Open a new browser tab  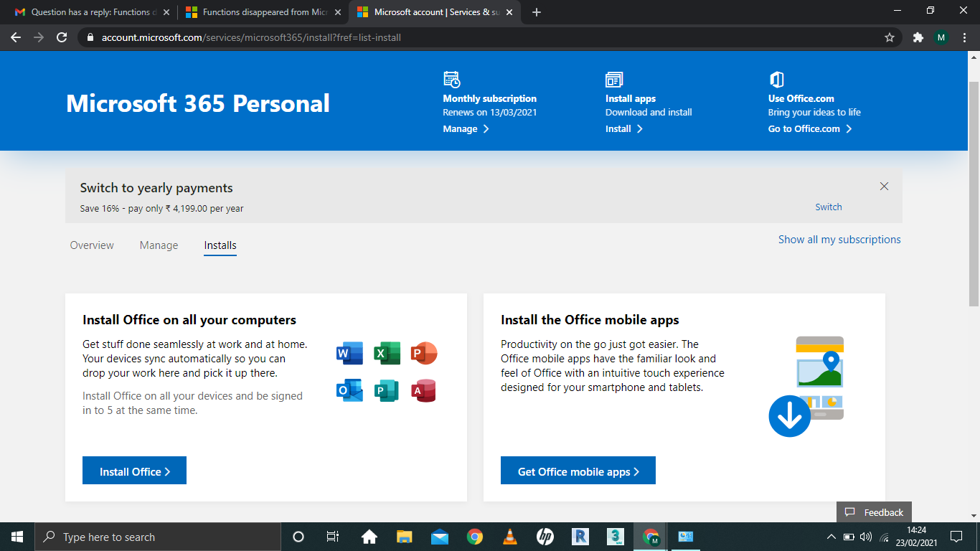pos(537,12)
